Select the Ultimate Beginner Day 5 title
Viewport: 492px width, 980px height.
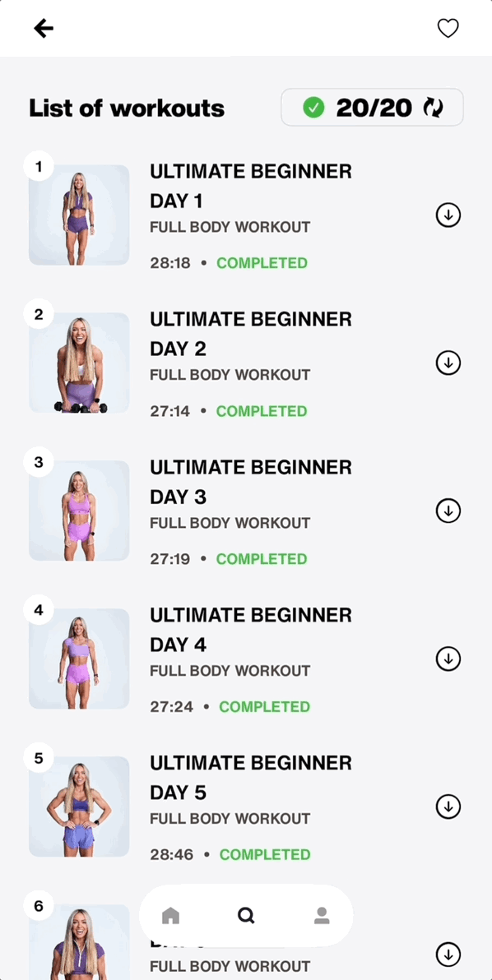251,778
